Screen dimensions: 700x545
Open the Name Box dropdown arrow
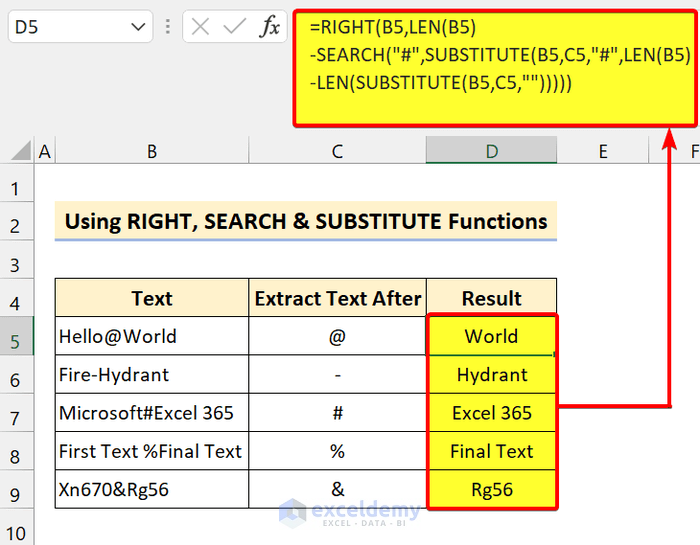coord(138,27)
